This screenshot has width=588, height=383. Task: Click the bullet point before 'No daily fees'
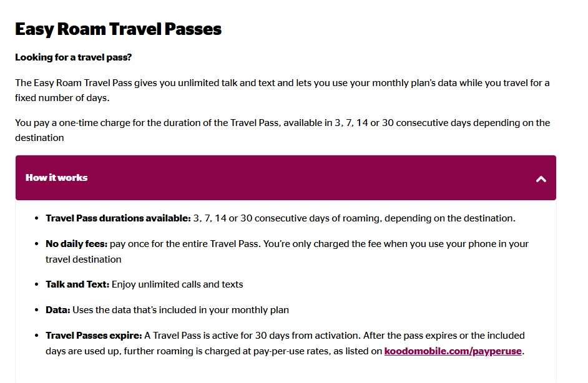tap(36, 244)
